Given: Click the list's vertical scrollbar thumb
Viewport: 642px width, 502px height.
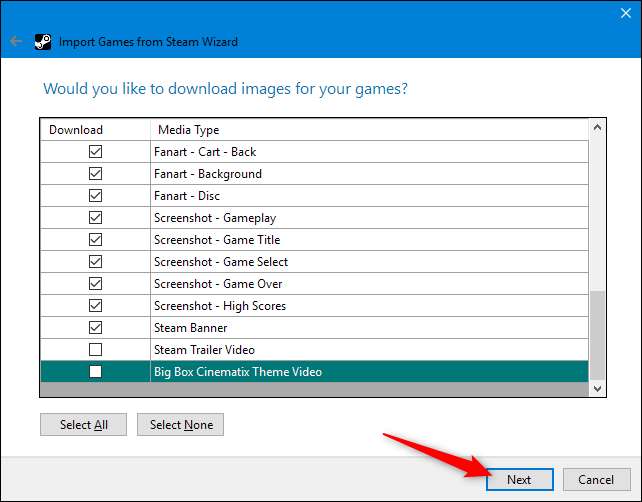Looking at the screenshot, I should pos(597,335).
